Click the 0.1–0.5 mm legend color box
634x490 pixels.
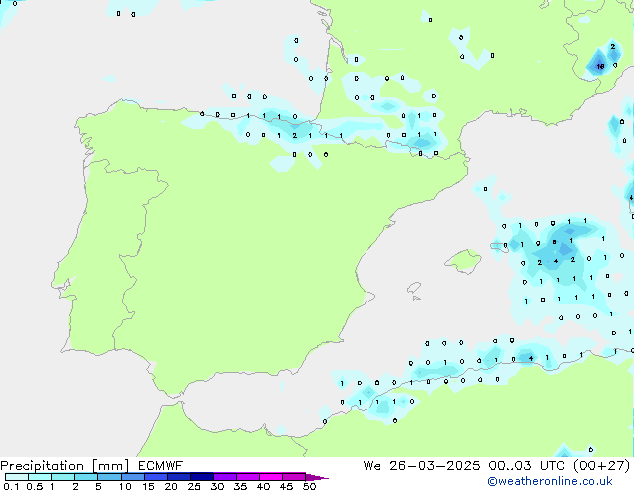[17, 477]
